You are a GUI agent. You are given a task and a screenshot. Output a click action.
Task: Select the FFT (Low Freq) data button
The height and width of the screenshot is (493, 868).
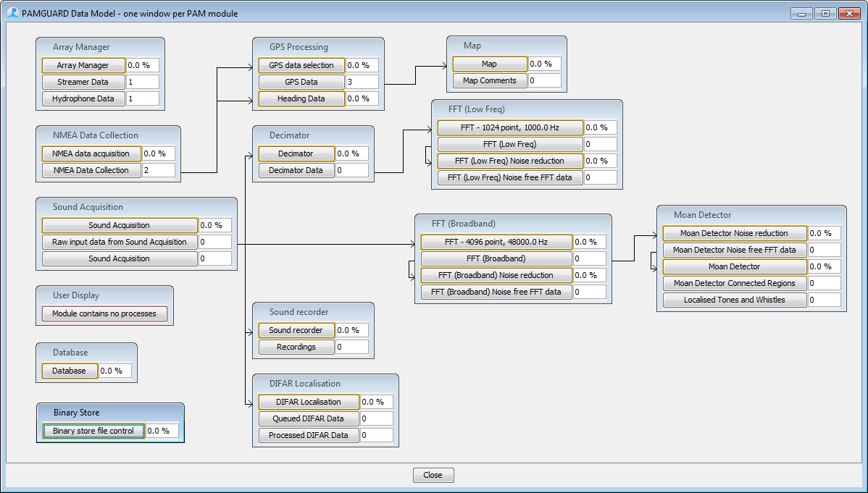(x=510, y=144)
